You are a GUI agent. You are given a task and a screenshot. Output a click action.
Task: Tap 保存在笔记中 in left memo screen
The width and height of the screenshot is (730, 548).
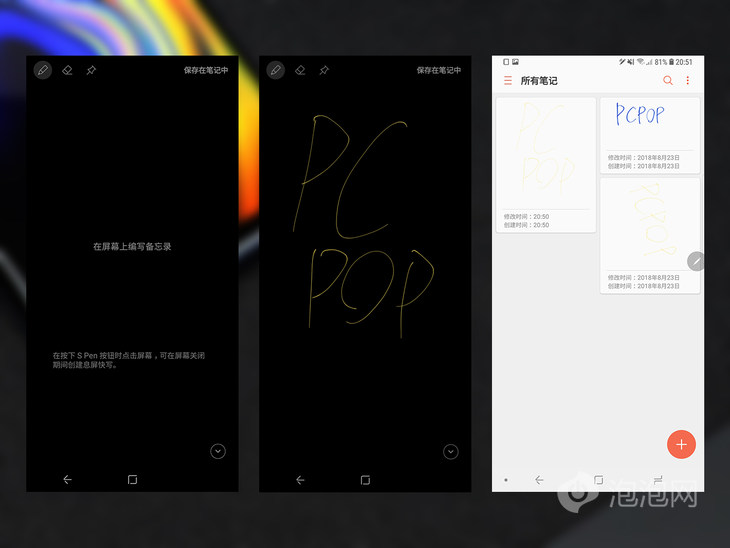pyautogui.click(x=206, y=70)
